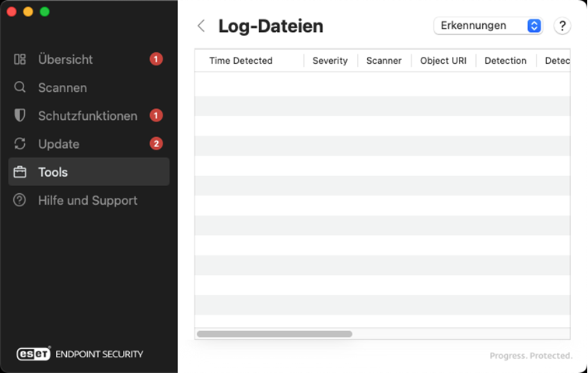Viewport: 588px width, 373px height.
Task: Click the Update notification badge showing 2
Action: pyautogui.click(x=156, y=144)
